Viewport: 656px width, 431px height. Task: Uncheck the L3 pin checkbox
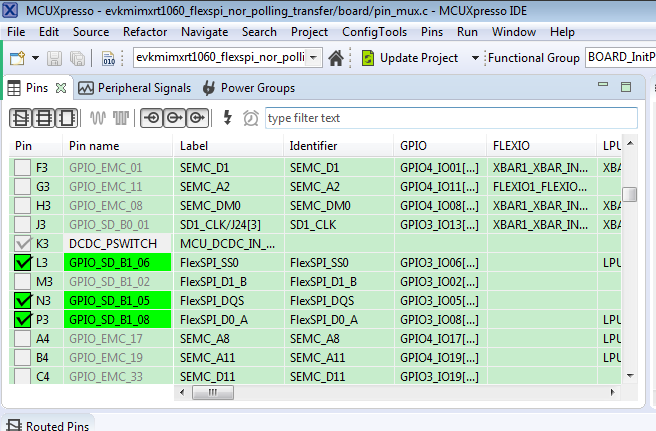click(x=22, y=262)
